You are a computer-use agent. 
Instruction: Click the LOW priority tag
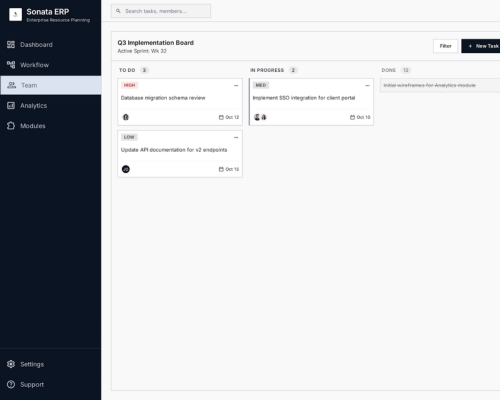tap(129, 137)
